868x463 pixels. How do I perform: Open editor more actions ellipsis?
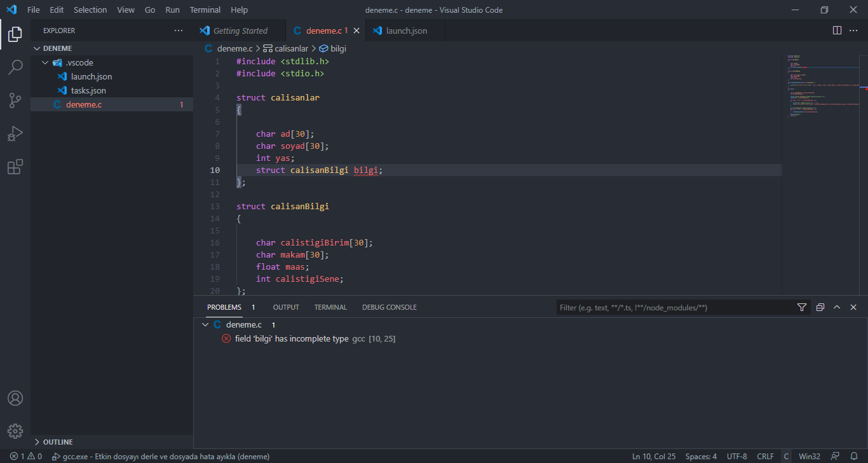[853, 31]
